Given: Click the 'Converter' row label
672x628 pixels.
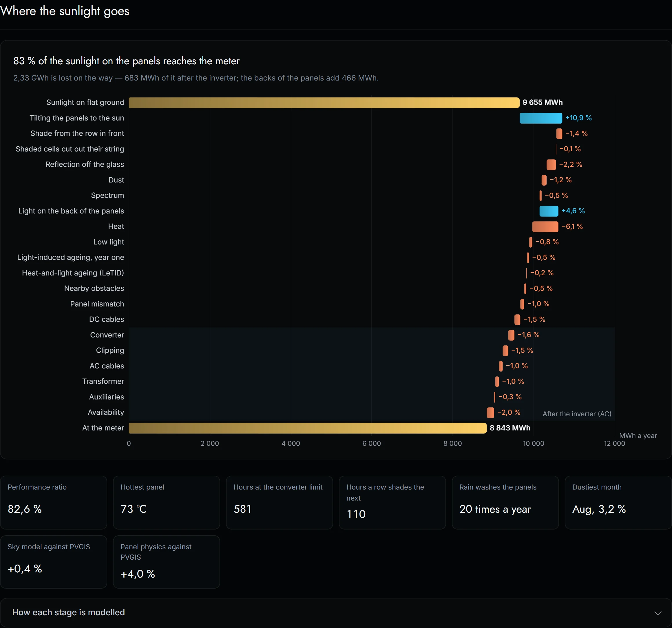Looking at the screenshot, I should (x=107, y=335).
